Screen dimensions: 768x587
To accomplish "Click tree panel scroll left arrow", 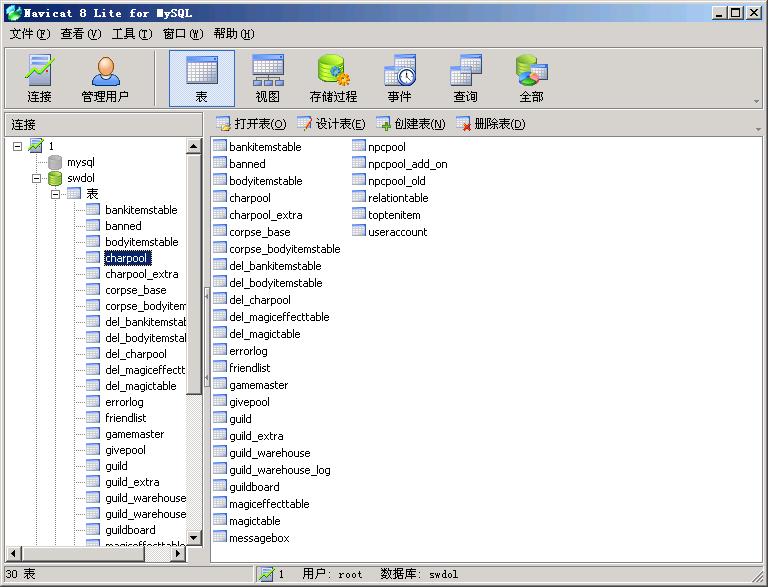I will tap(13, 554).
